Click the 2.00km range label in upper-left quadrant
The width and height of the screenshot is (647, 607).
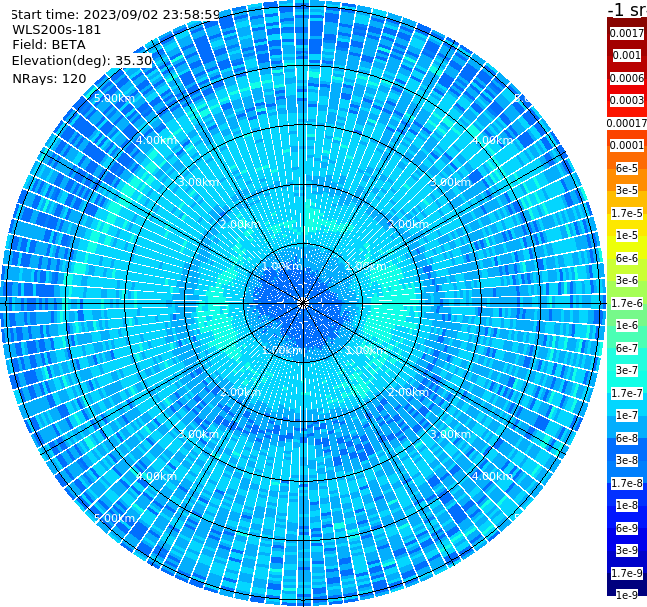coord(240,224)
